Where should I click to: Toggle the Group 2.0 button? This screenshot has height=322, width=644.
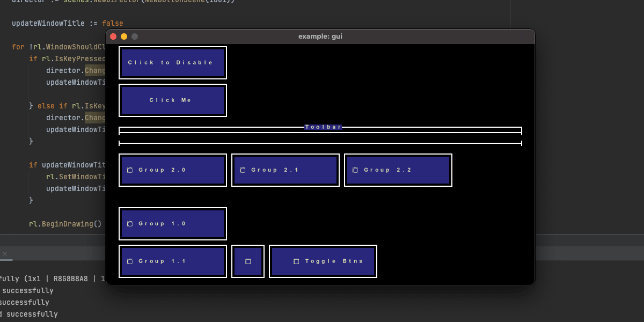click(x=173, y=170)
